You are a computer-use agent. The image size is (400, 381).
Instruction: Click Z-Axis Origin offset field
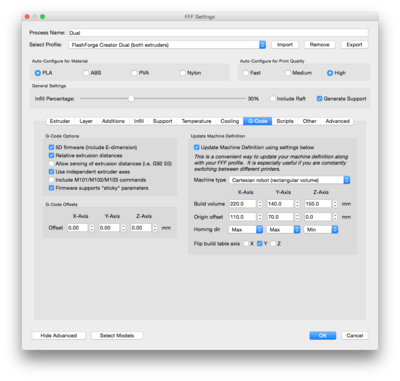(x=318, y=217)
